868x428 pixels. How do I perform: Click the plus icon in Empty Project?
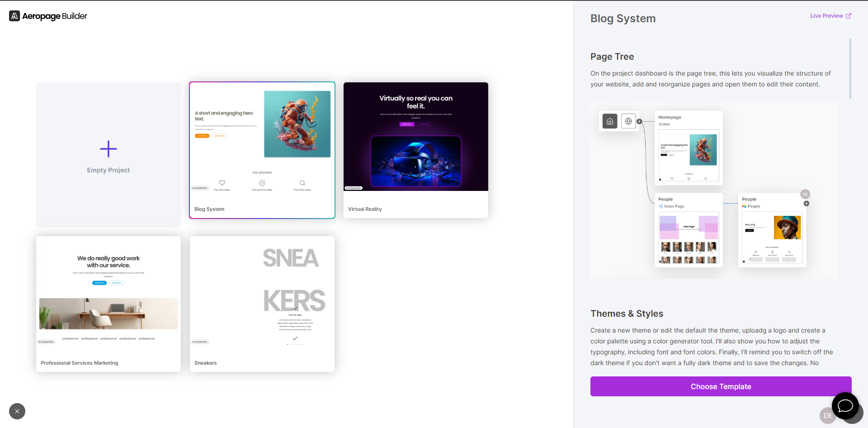point(108,149)
